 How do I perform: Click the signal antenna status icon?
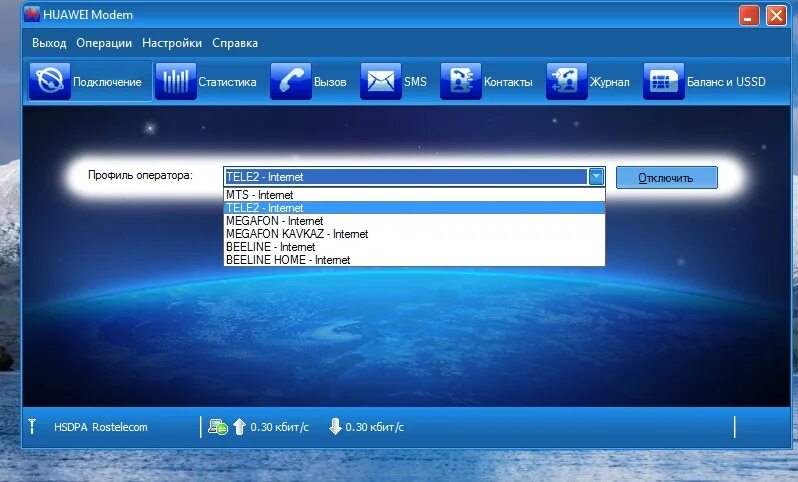[x=32, y=427]
